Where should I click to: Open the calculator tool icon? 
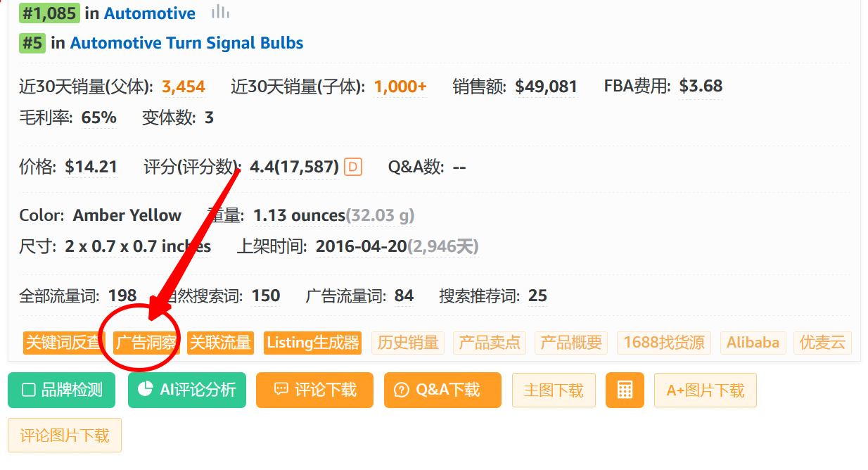[625, 390]
